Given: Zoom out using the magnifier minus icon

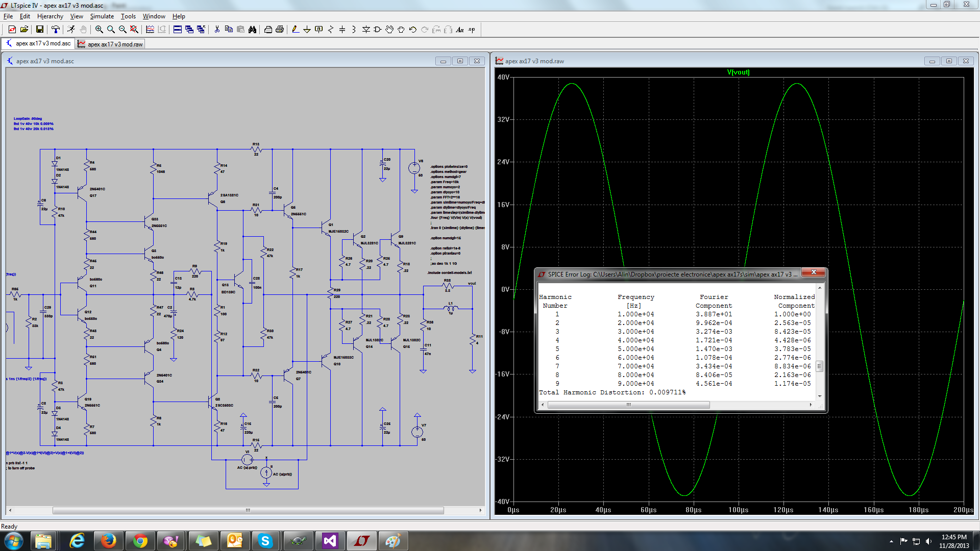Looking at the screenshot, I should click(122, 30).
